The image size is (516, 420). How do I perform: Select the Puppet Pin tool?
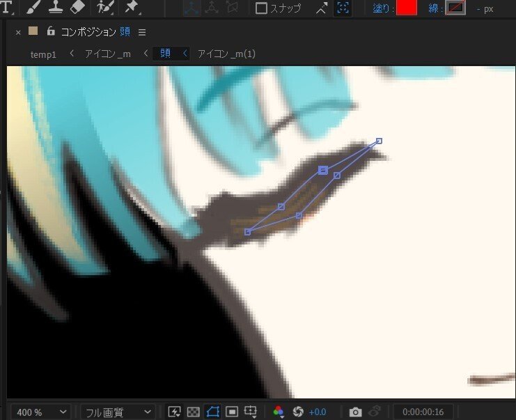click(132, 7)
